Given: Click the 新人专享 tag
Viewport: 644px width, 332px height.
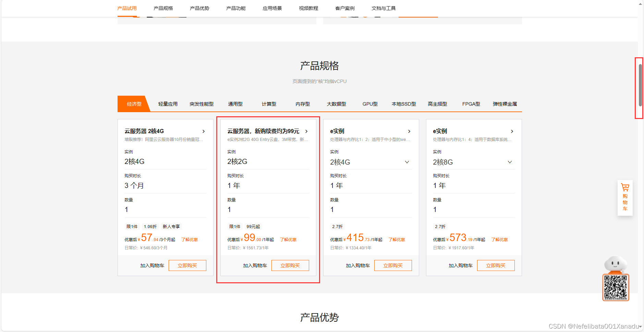Looking at the screenshot, I should 171,227.
